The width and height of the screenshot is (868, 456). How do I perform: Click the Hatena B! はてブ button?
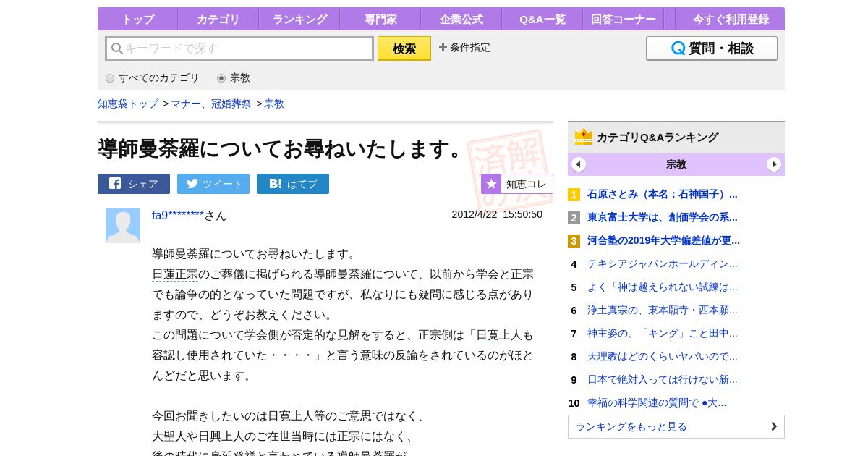pyautogui.click(x=293, y=184)
